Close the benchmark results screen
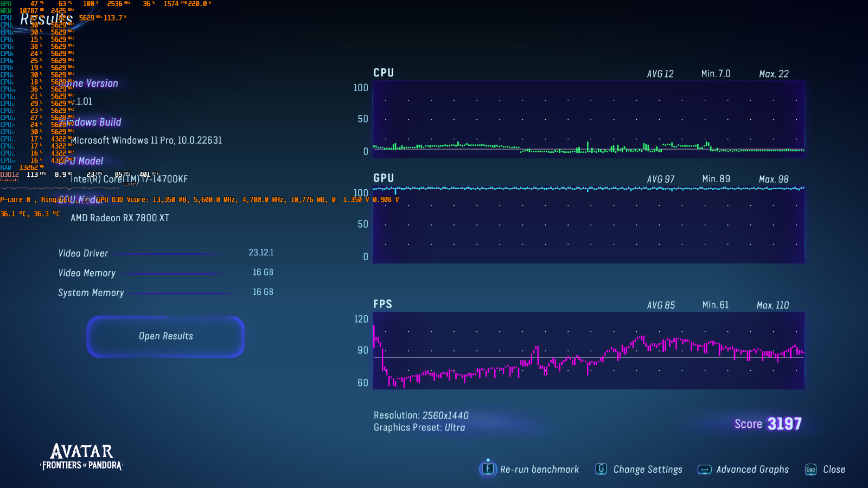 click(x=834, y=470)
